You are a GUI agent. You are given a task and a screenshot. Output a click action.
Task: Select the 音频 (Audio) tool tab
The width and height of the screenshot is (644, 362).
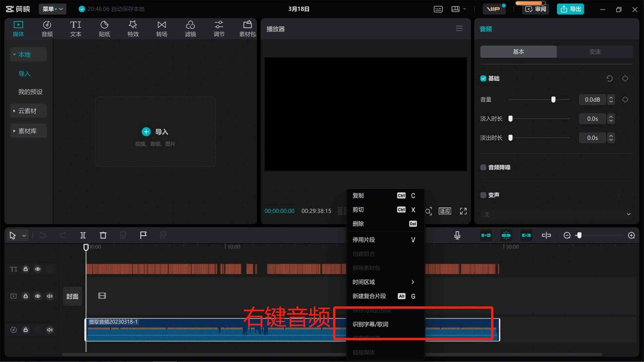[x=47, y=28]
